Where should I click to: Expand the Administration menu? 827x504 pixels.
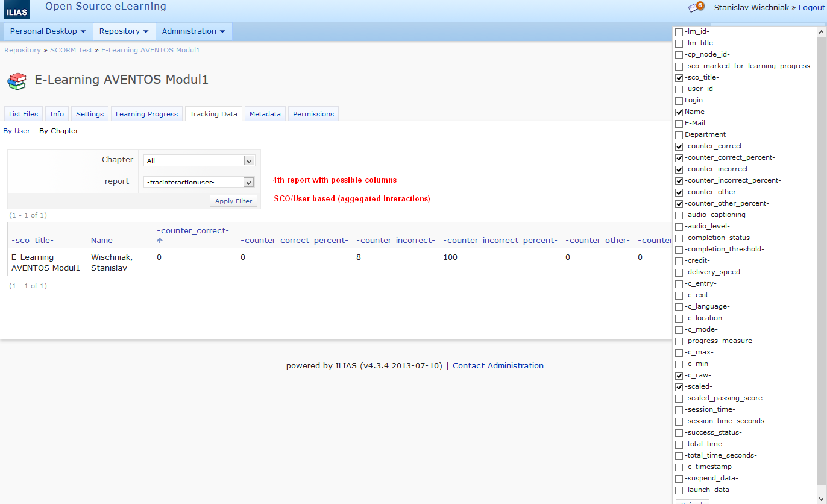coord(193,31)
